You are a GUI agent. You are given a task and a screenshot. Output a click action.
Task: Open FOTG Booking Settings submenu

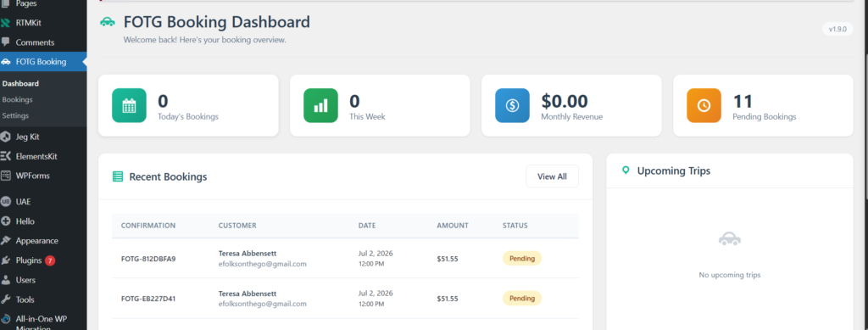pyautogui.click(x=15, y=115)
